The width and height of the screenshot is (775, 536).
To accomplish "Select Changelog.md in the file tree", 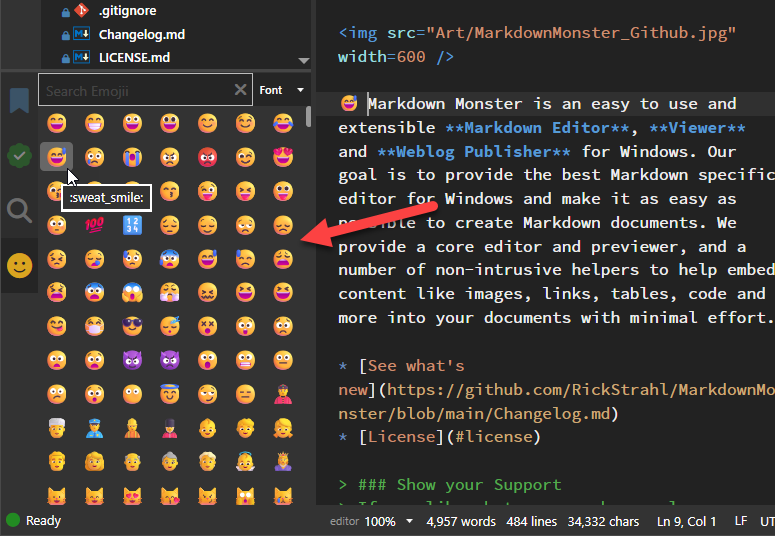I will (x=141, y=34).
